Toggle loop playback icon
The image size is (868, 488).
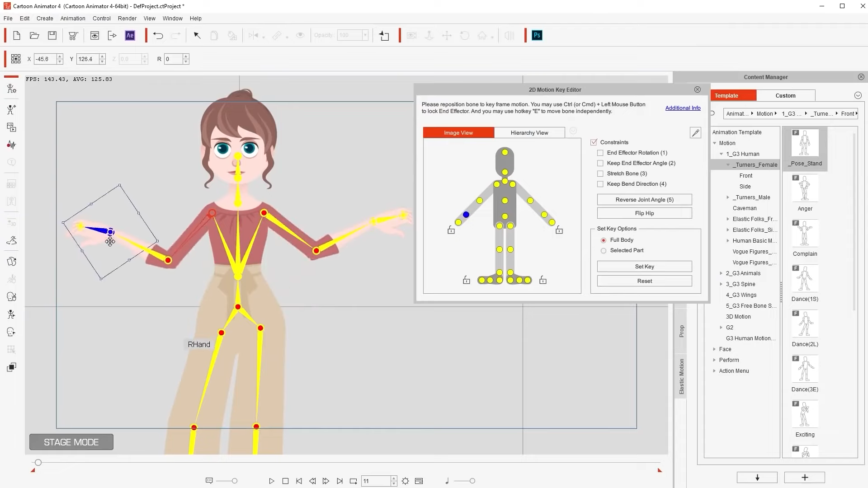pyautogui.click(x=354, y=481)
